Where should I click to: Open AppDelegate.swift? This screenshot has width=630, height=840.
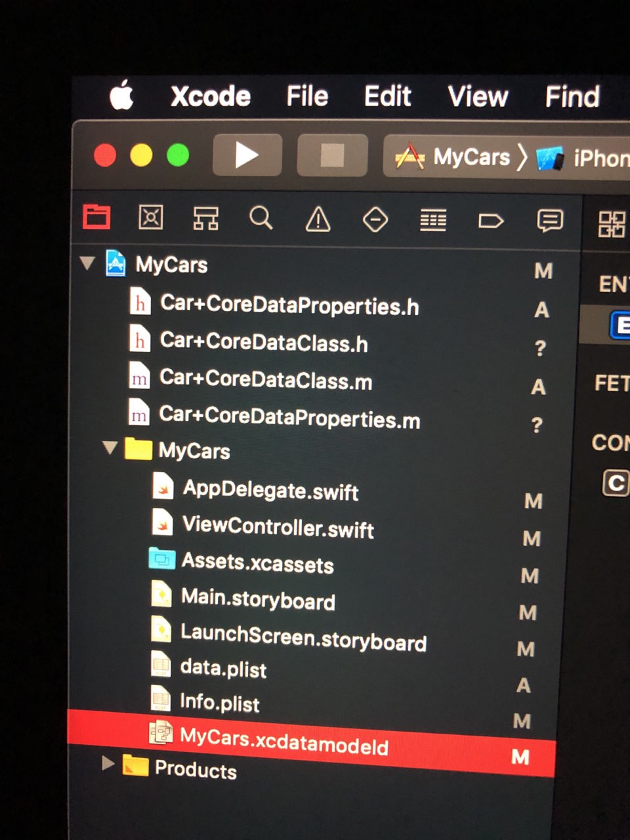tap(270, 490)
